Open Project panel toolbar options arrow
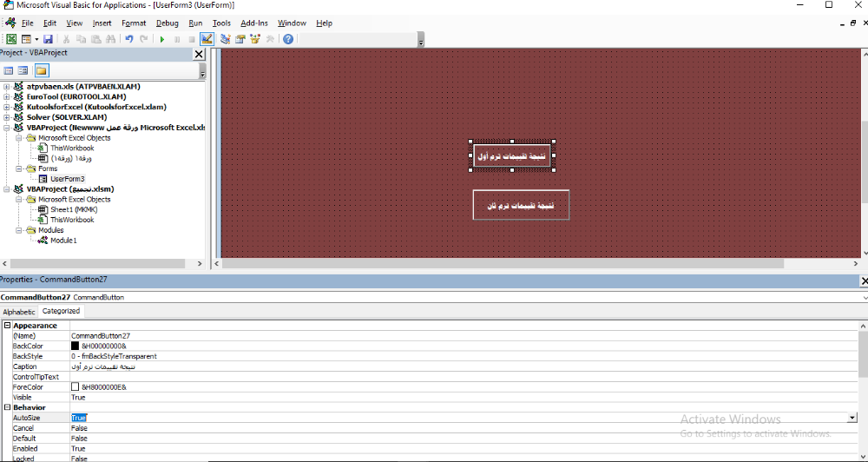This screenshot has width=868, height=462. [x=202, y=73]
